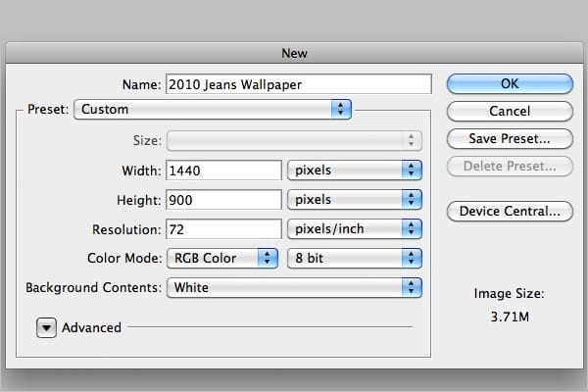The height and width of the screenshot is (392, 588).
Task: Click the Cancel button
Action: pos(510,111)
